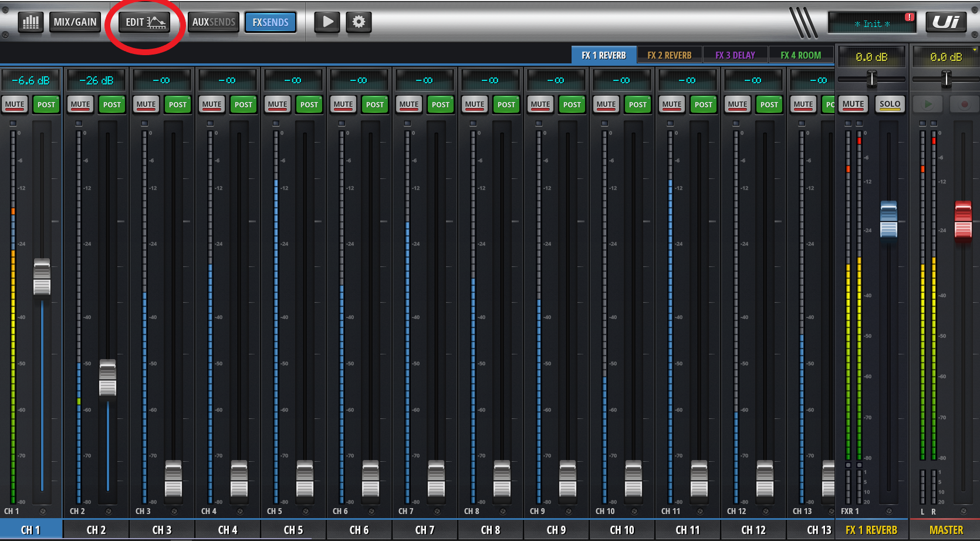Click the blue FX 1 REVERB fader
The width and height of the screenshot is (980, 541).
pos(888,221)
